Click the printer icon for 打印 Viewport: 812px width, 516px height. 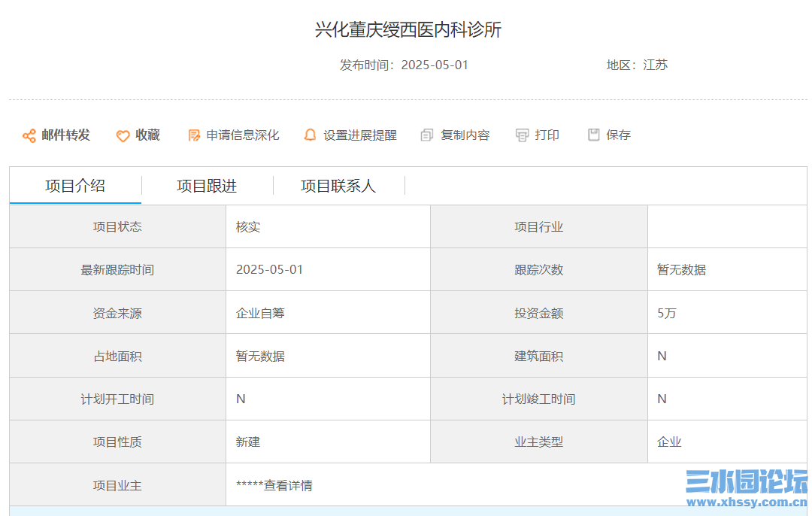coord(522,135)
